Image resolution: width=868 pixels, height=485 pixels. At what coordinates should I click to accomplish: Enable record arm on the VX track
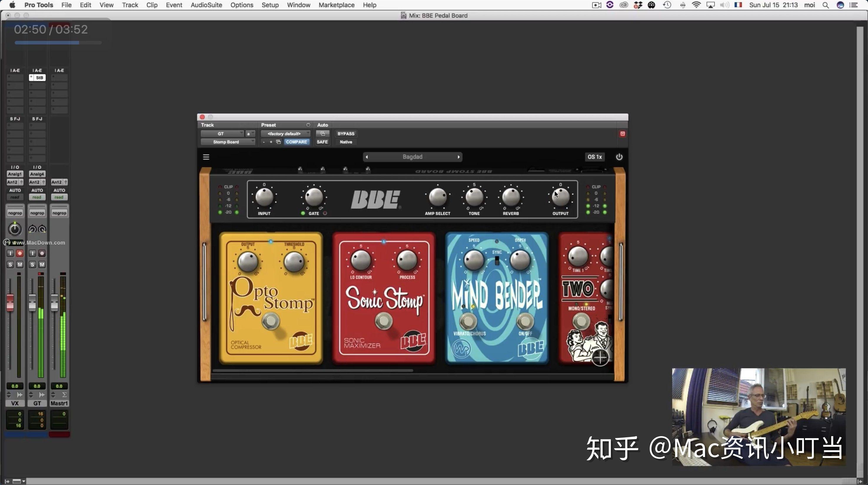(x=20, y=253)
